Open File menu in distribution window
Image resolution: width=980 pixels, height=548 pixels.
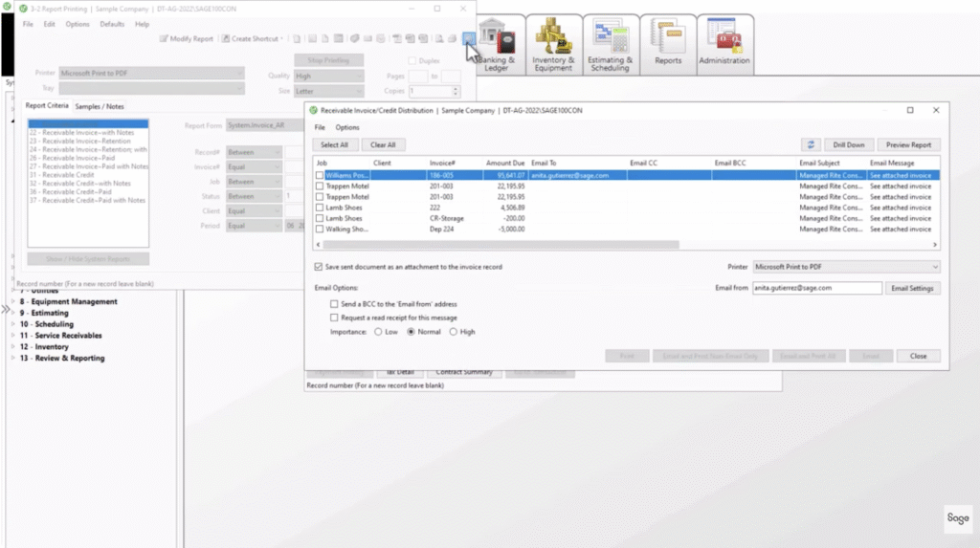pos(320,127)
